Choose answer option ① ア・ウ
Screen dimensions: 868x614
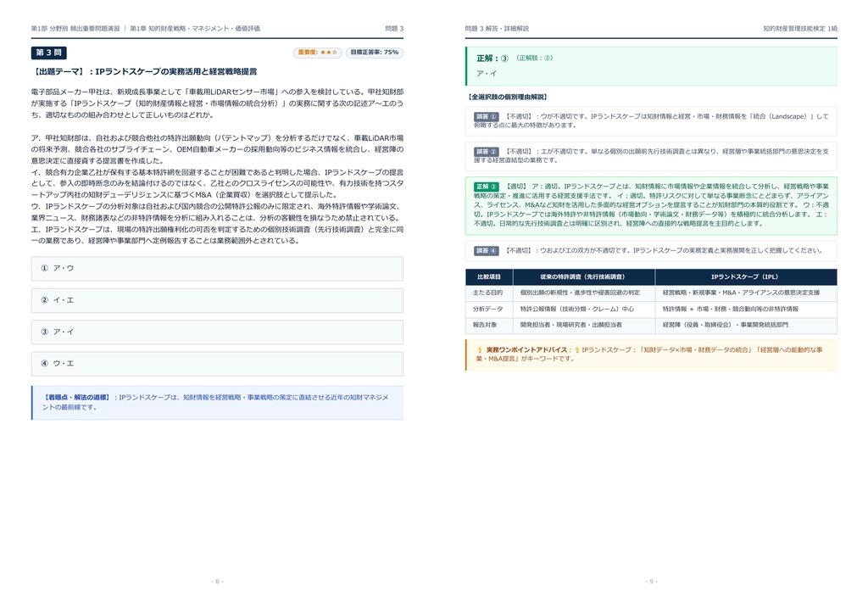click(217, 269)
